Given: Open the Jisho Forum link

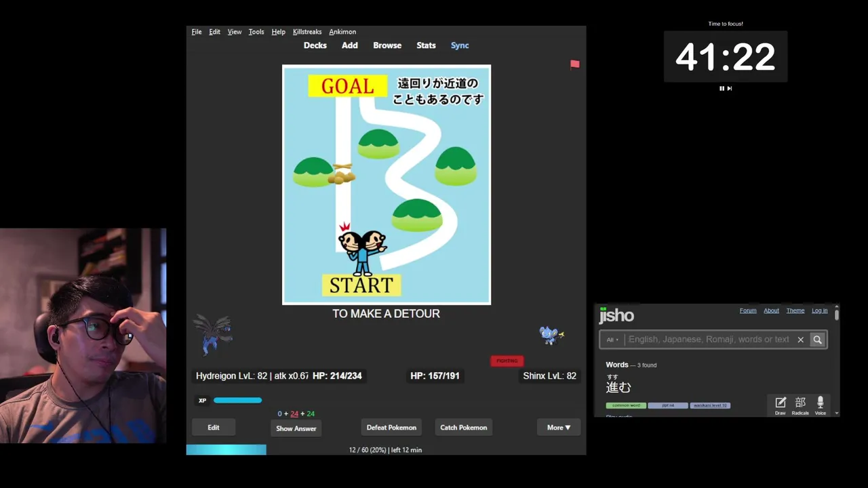Looking at the screenshot, I should click(x=748, y=310).
